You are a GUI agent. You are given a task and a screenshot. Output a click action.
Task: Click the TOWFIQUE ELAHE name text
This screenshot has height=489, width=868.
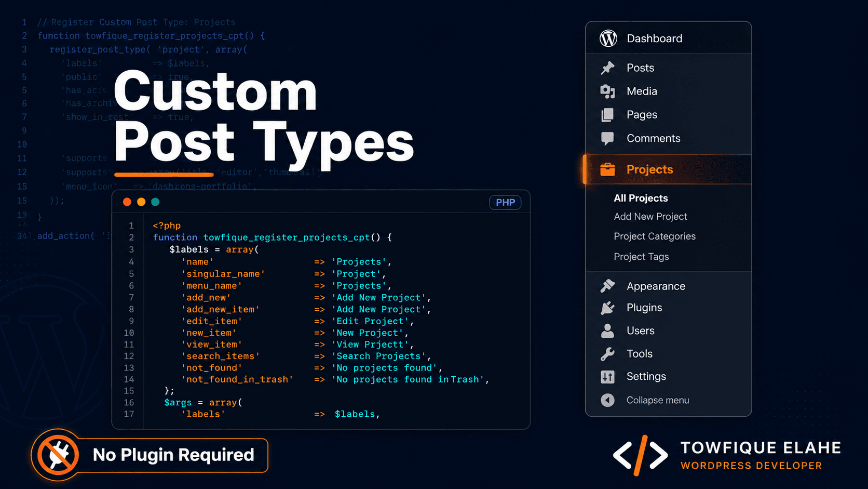tap(761, 447)
